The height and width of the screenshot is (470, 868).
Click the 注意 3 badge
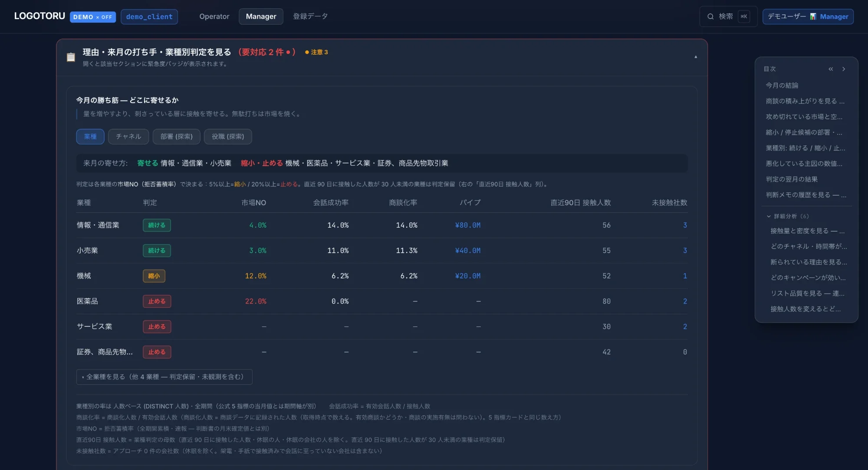click(316, 52)
